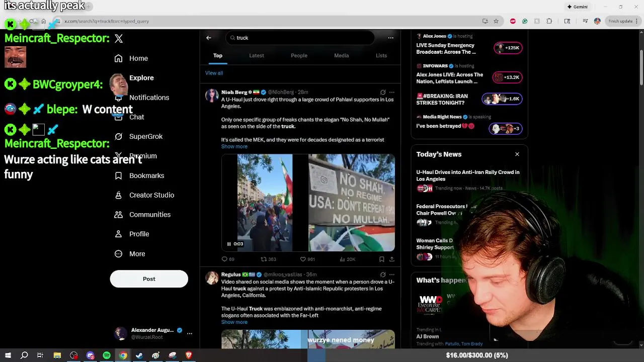
Task: Open Windows search from the taskbar
Action: 24,355
